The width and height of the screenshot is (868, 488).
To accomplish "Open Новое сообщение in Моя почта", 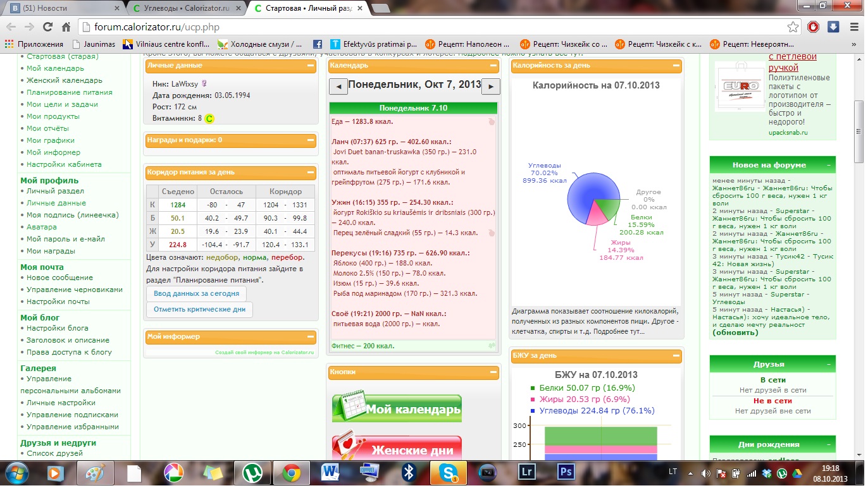I will point(59,278).
